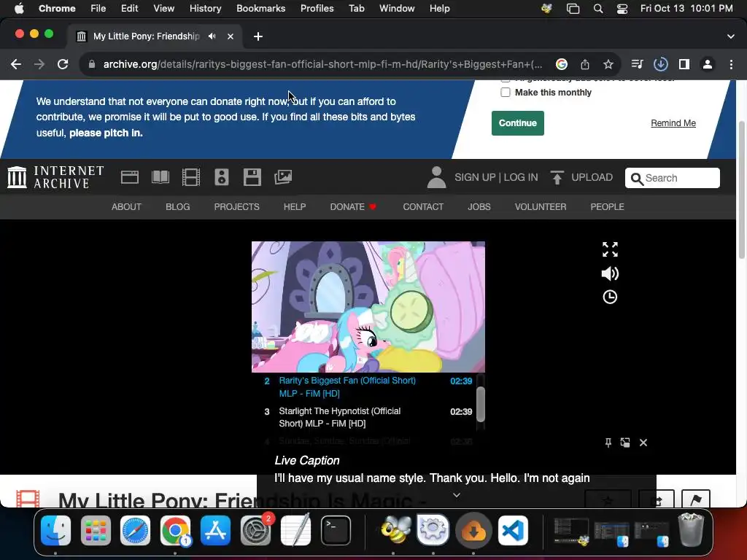
Task: Open the PROJECTS nav item
Action: click(x=237, y=206)
